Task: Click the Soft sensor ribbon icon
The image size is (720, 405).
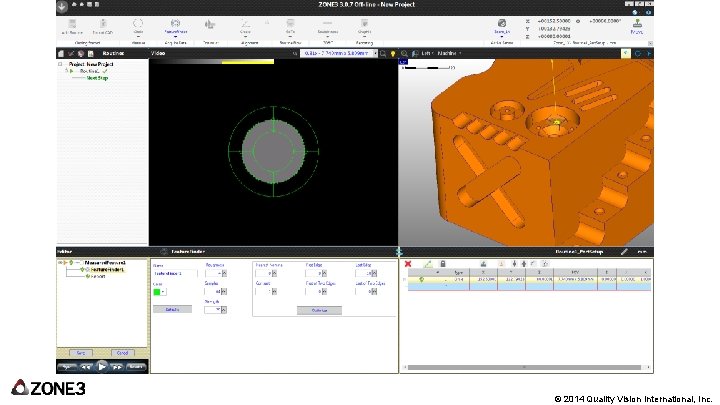Action: tap(290, 24)
